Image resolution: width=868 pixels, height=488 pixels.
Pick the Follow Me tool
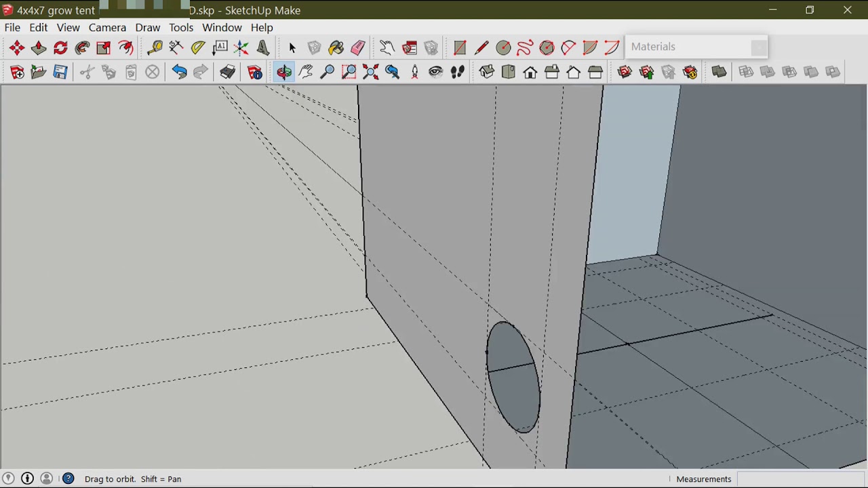tap(82, 47)
